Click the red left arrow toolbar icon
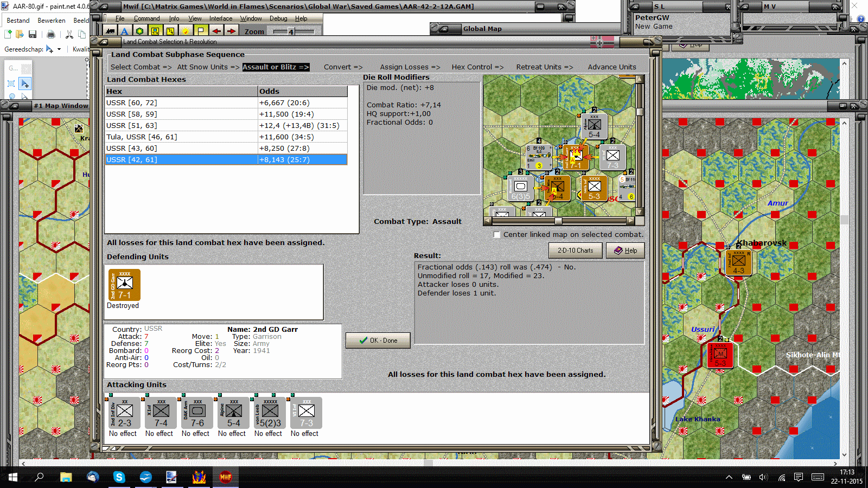 pos(216,31)
